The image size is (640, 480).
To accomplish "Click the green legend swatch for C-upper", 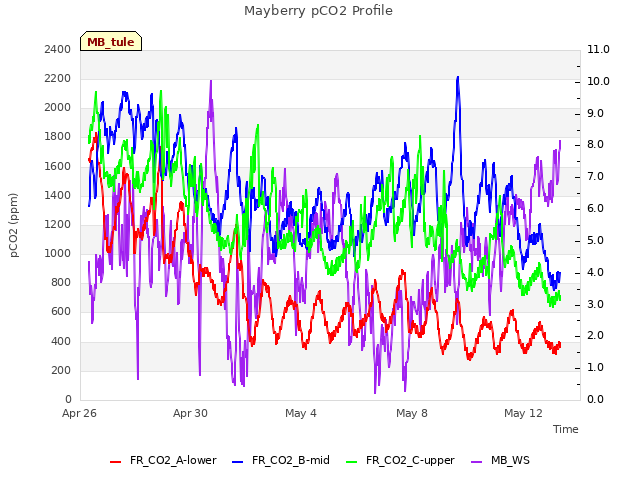I will tap(351, 461).
